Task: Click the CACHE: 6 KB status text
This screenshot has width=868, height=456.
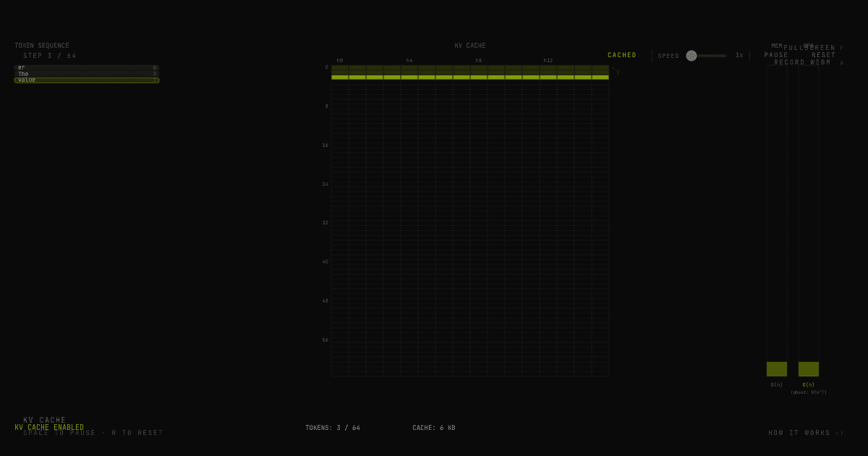Action: [x=433, y=427]
